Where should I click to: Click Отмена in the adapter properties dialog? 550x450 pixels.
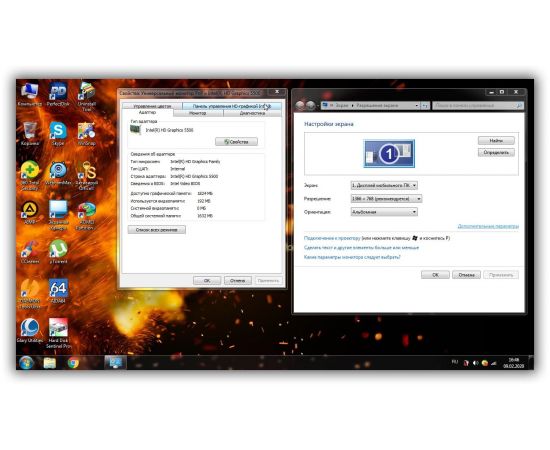(x=238, y=281)
